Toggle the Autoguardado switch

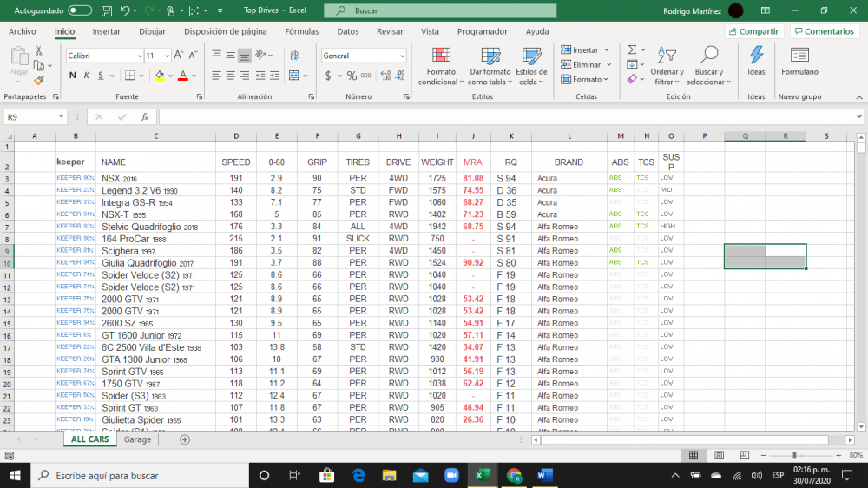tap(80, 10)
